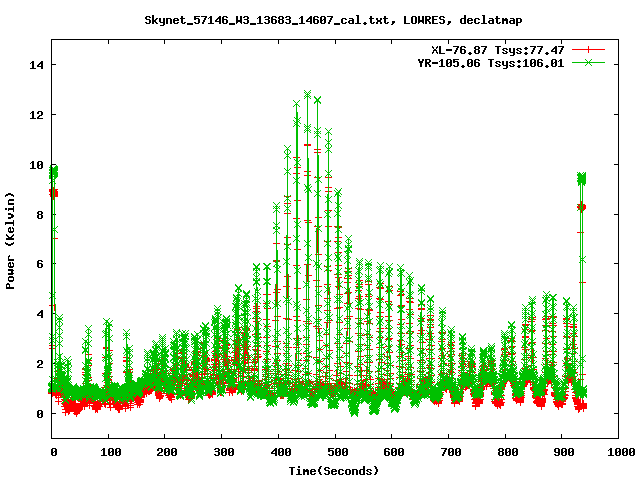Click the red XL legend line sample
The image size is (640, 480).
click(x=588, y=50)
